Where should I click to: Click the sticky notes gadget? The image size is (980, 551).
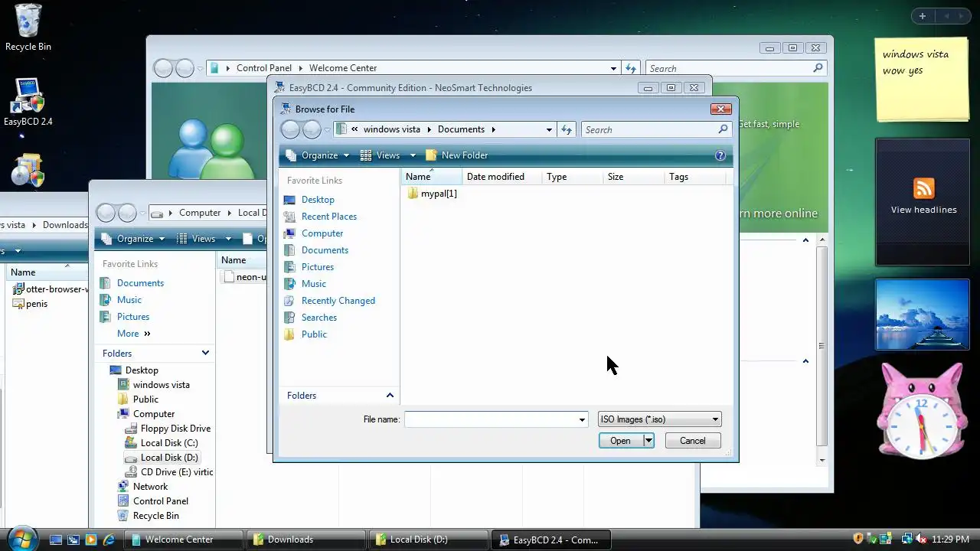[x=923, y=79]
